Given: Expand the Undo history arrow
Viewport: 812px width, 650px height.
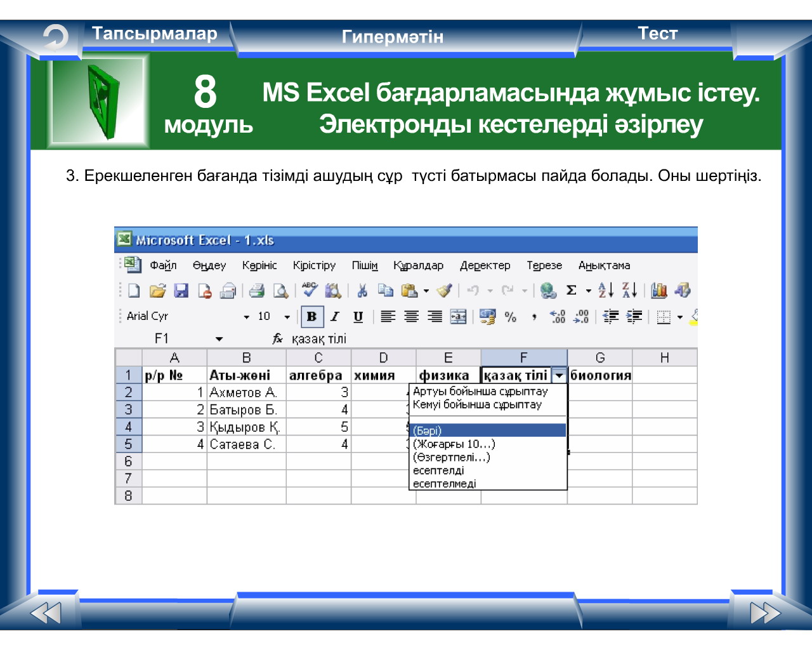Looking at the screenshot, I should coord(490,291).
